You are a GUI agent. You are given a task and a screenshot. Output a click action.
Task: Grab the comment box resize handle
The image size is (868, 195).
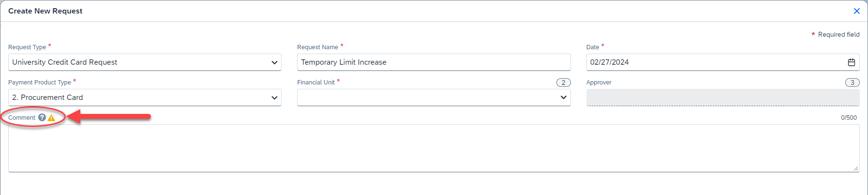click(856, 168)
